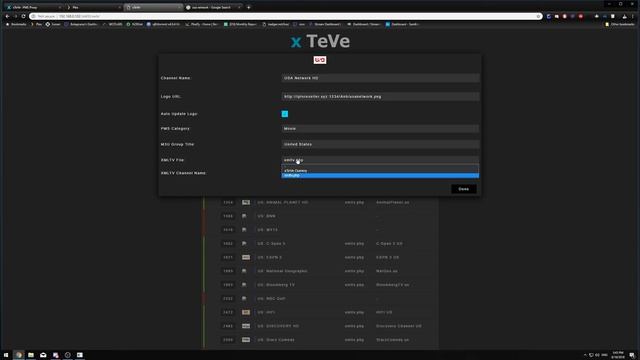Open the Plex bookmark
Viewport: 640px width, 360px height.
pyautogui.click(x=36, y=24)
